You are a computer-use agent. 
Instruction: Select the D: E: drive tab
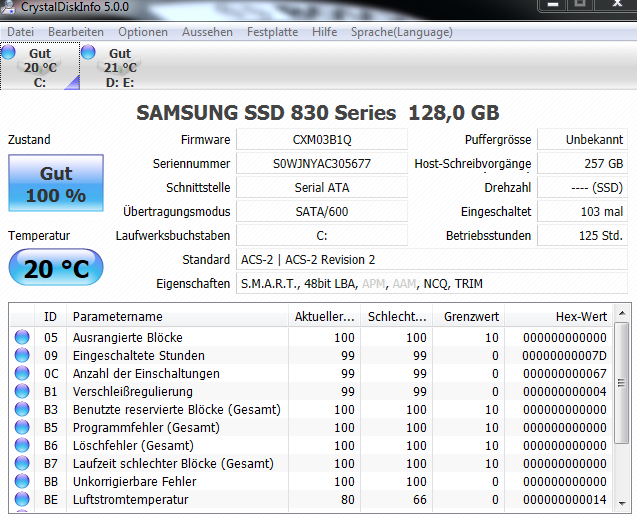tap(120, 67)
